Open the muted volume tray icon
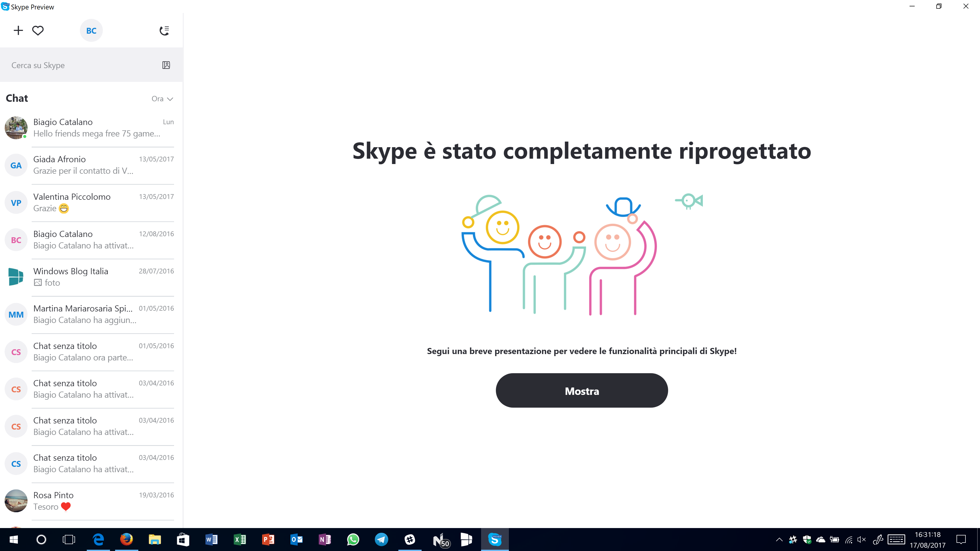This screenshot has width=980, height=551. pos(862,539)
